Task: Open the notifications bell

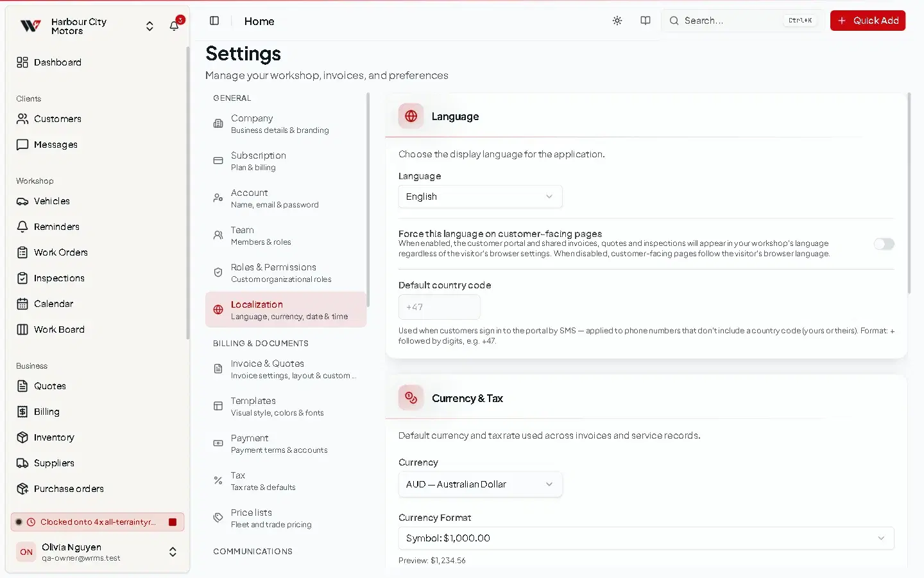Action: pyautogui.click(x=174, y=26)
